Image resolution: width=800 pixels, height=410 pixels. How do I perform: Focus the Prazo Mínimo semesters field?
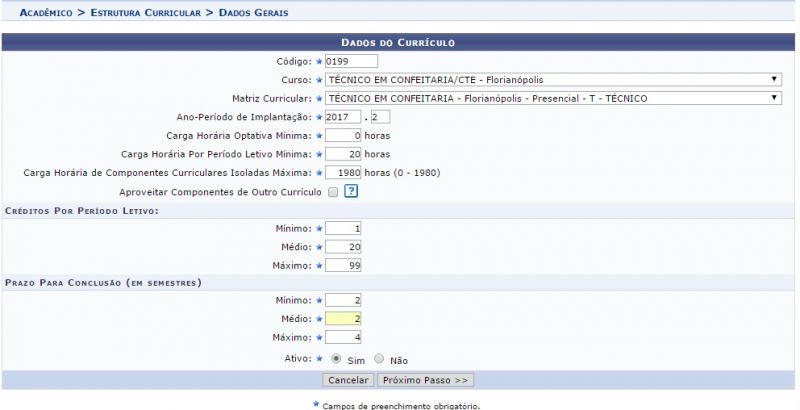tap(343, 300)
